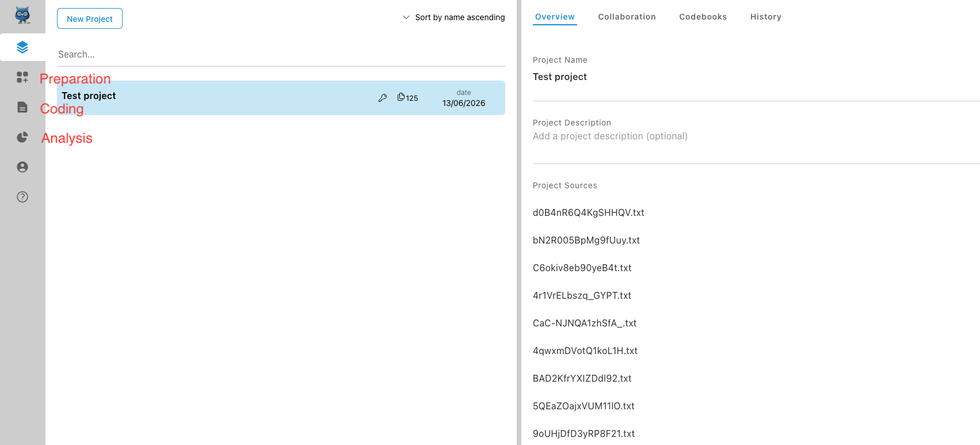Click the Add a project description field
The width and height of the screenshot is (980, 445).
tap(756, 136)
